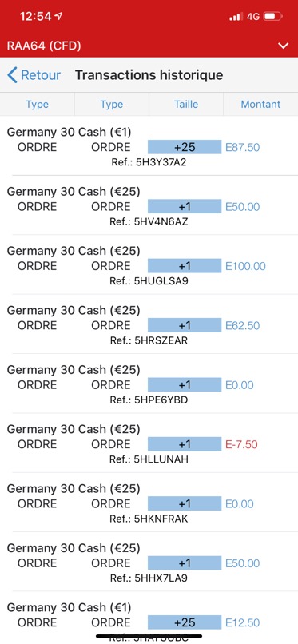Viewport: 298px width, 644px height.
Task: Tap the battery icon in status bar
Action: pyautogui.click(x=273, y=17)
